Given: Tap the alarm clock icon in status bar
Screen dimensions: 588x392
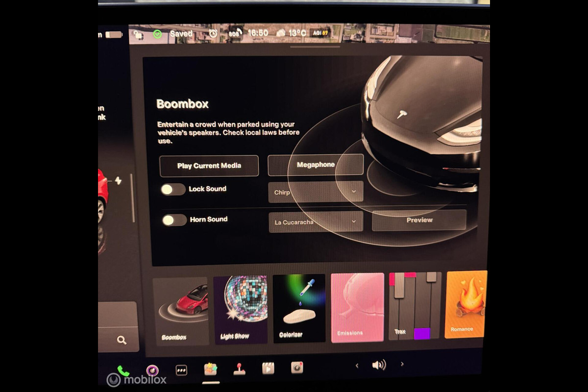Looking at the screenshot, I should [213, 33].
